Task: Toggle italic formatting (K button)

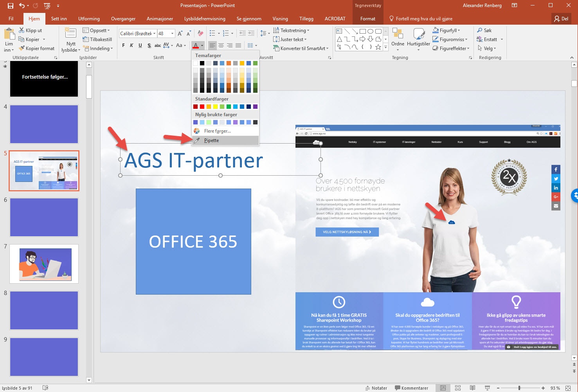Action: [x=131, y=45]
